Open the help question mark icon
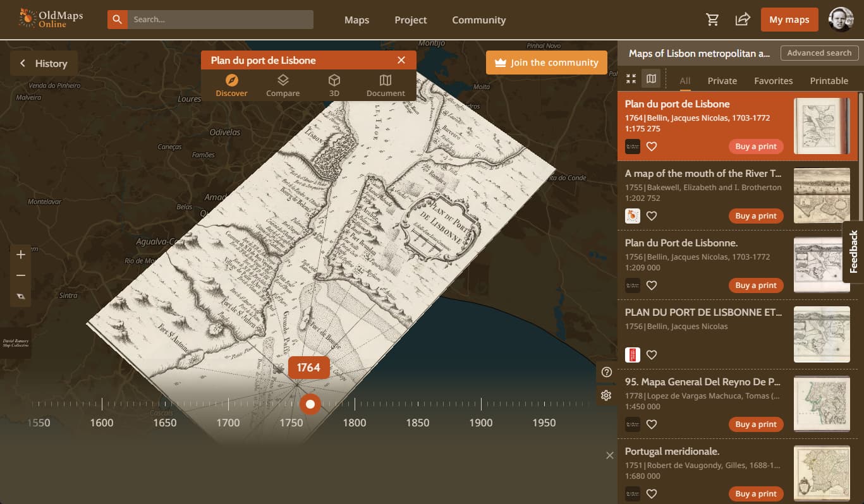 [x=606, y=372]
